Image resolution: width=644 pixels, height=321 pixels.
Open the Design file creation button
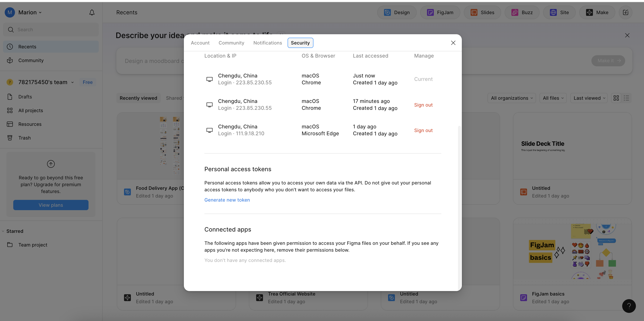(397, 12)
